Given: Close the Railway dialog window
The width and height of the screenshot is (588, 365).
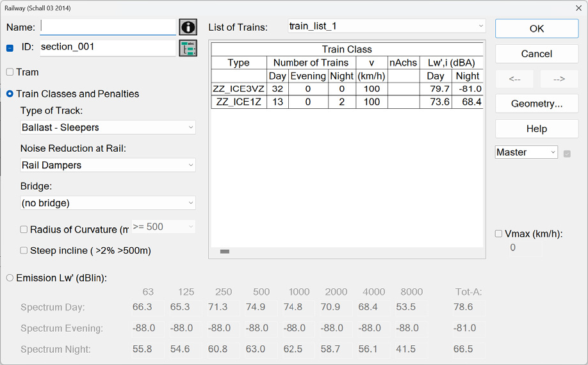Looking at the screenshot, I should click(578, 8).
